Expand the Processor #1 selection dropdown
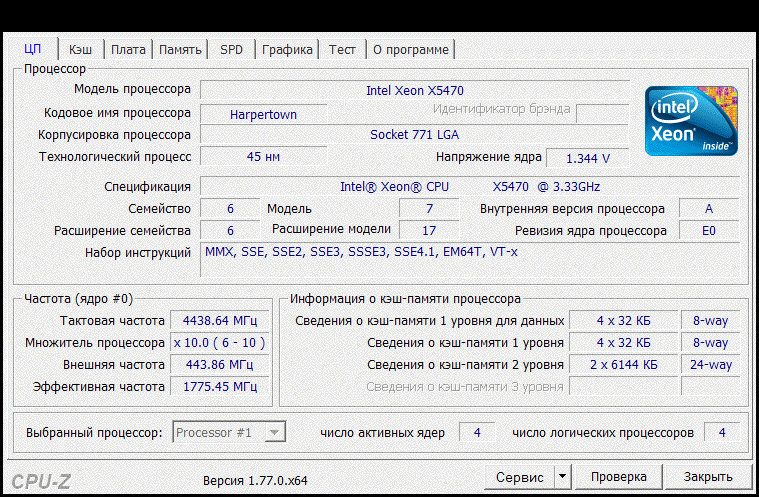 tap(274, 432)
